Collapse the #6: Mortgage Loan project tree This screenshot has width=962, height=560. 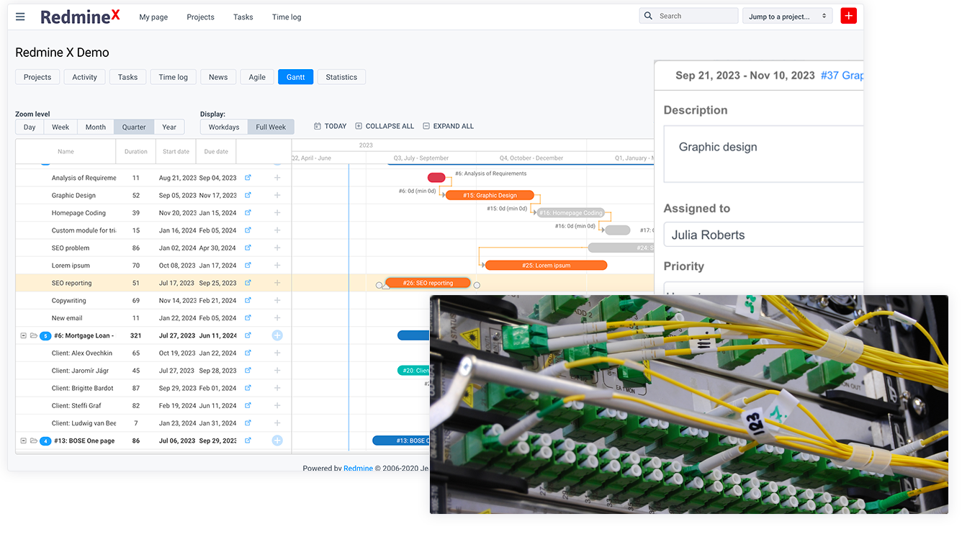pos(23,335)
